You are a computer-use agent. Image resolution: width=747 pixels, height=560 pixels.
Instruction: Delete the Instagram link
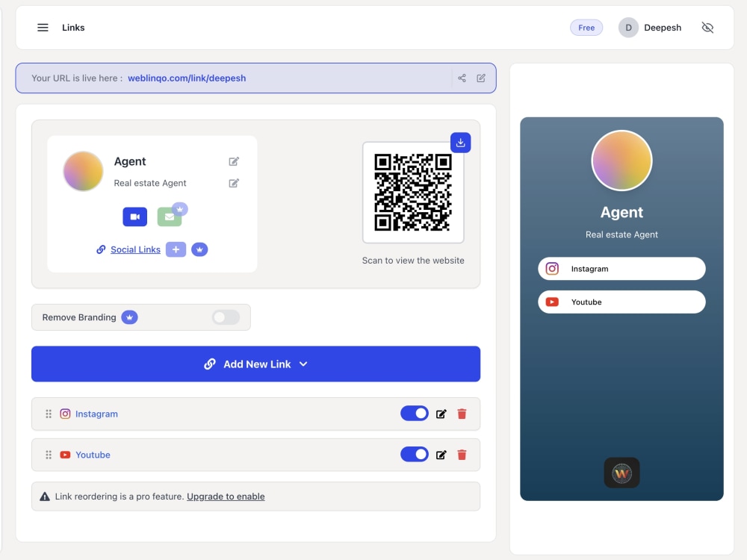pos(462,414)
